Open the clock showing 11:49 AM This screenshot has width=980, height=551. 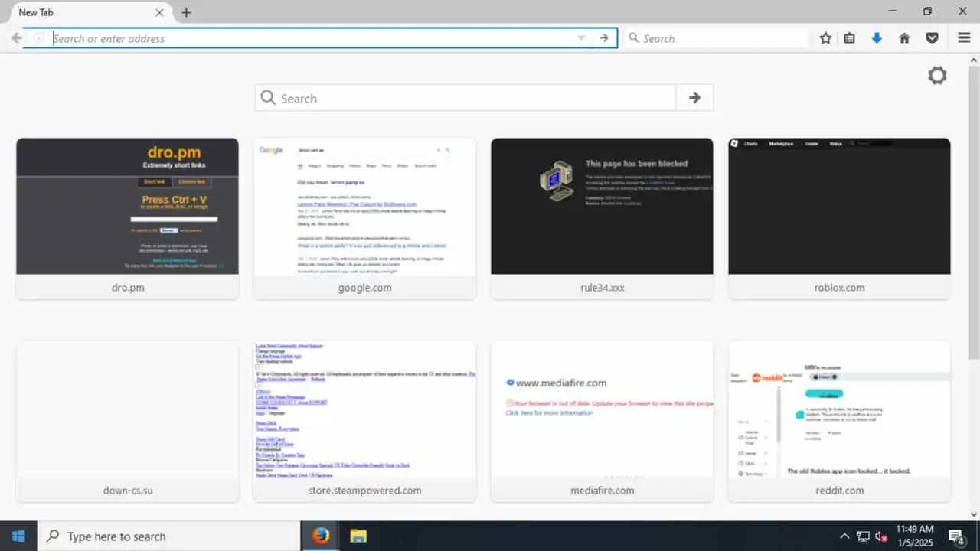click(x=914, y=536)
